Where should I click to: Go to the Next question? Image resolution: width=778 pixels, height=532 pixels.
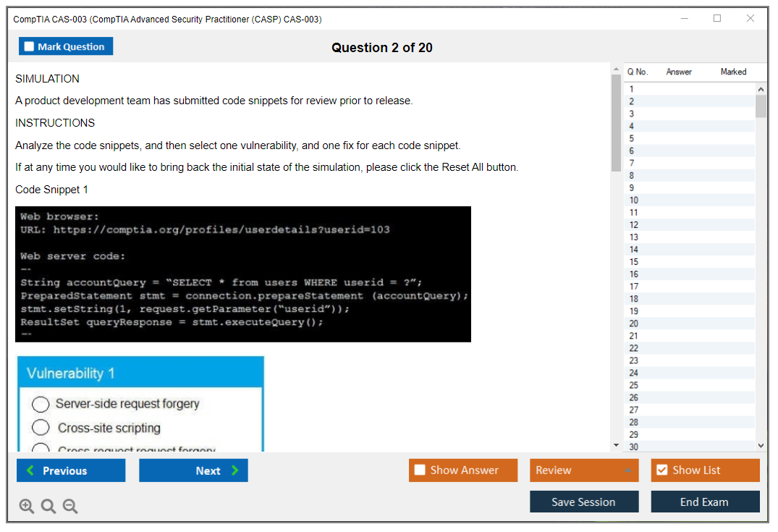[x=193, y=470]
